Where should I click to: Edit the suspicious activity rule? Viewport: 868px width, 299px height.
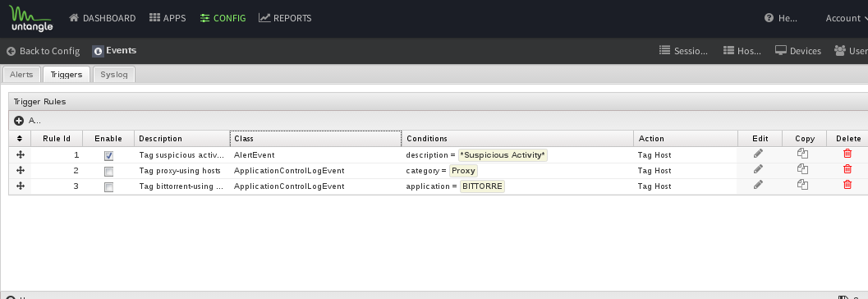(x=759, y=154)
